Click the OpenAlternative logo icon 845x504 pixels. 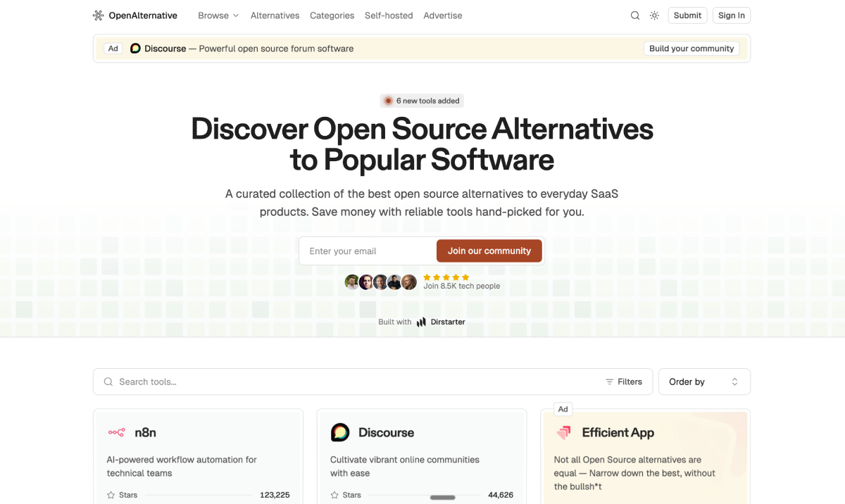tap(99, 15)
